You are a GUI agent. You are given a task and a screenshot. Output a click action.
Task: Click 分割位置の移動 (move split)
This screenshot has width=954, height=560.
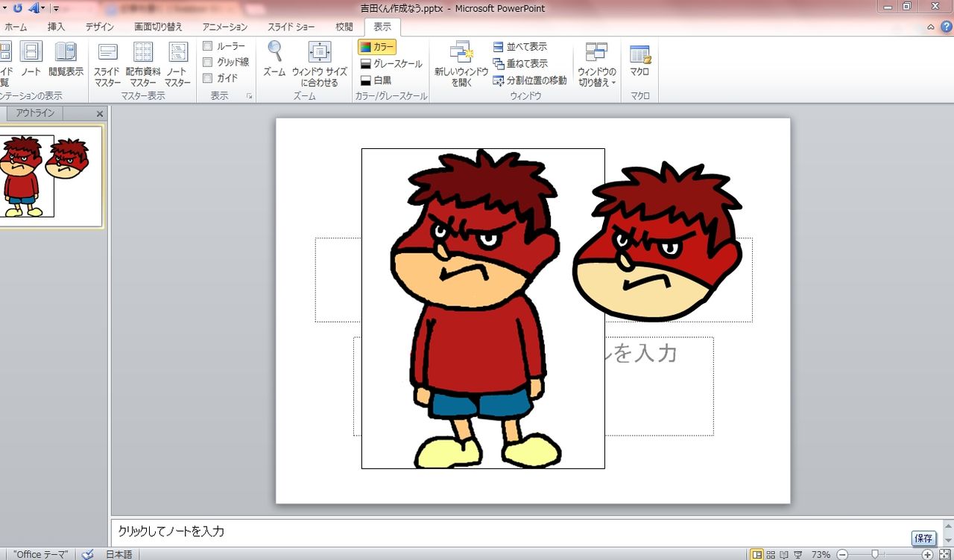[530, 80]
